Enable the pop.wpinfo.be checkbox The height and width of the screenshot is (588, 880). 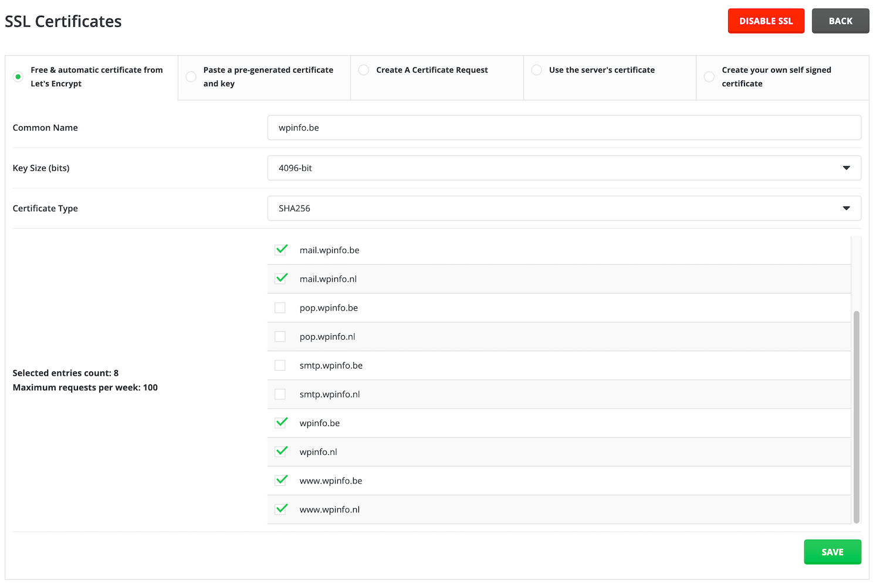[x=280, y=307]
